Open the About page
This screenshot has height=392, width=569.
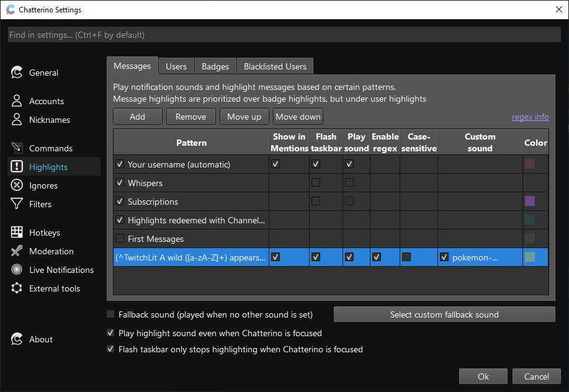coord(41,339)
